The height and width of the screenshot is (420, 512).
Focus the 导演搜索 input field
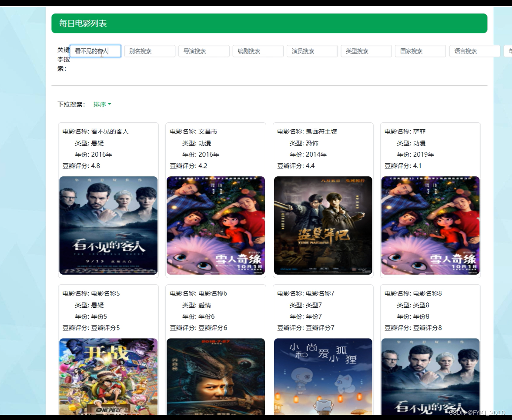tap(204, 51)
